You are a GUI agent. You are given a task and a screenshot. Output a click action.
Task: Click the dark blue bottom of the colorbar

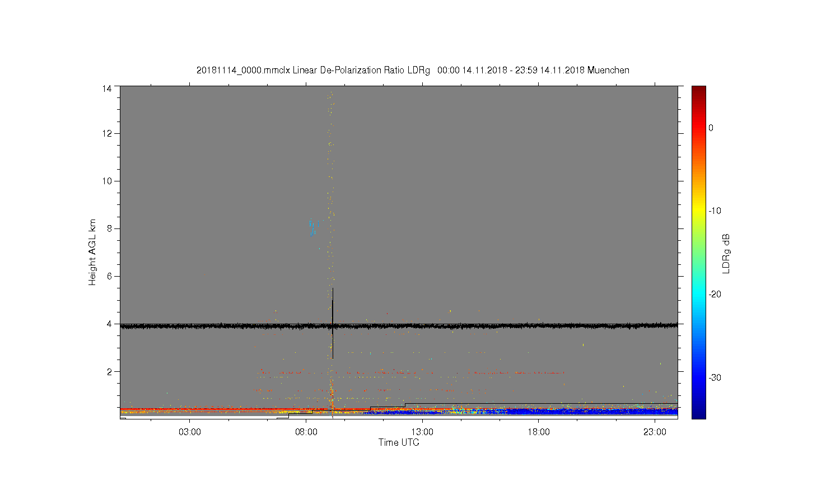click(699, 413)
